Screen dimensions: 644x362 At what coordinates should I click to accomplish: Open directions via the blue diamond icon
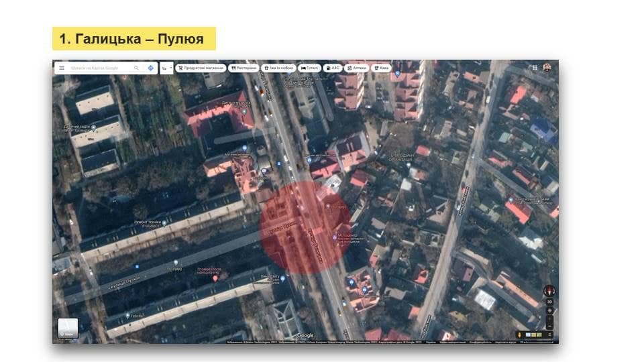(x=151, y=68)
